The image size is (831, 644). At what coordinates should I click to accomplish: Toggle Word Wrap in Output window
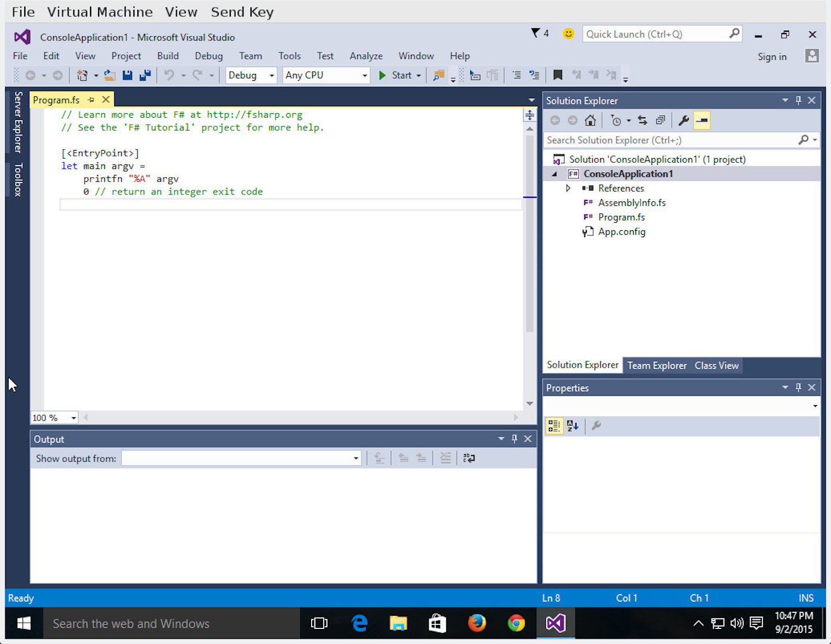469,458
